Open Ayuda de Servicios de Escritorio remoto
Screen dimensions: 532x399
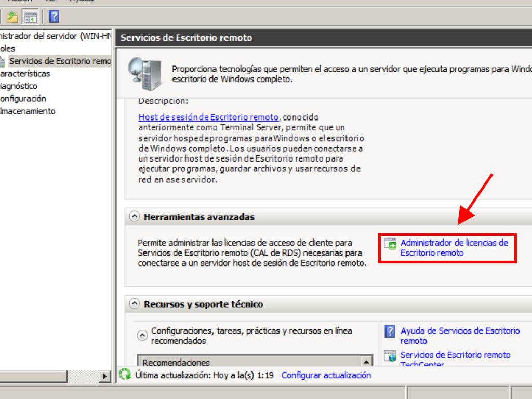(459, 336)
